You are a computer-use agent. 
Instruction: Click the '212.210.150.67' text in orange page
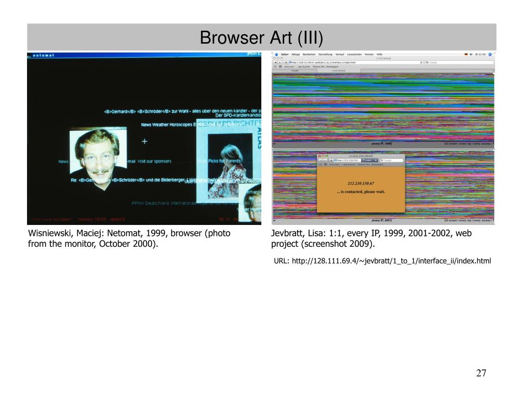(x=361, y=183)
